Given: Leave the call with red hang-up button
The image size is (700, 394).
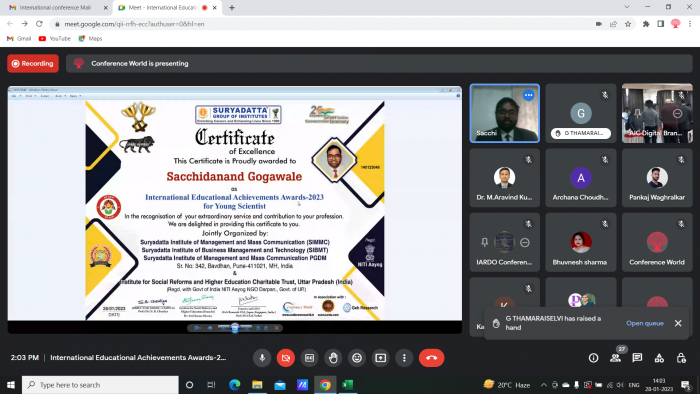Looking at the screenshot, I should (x=431, y=358).
